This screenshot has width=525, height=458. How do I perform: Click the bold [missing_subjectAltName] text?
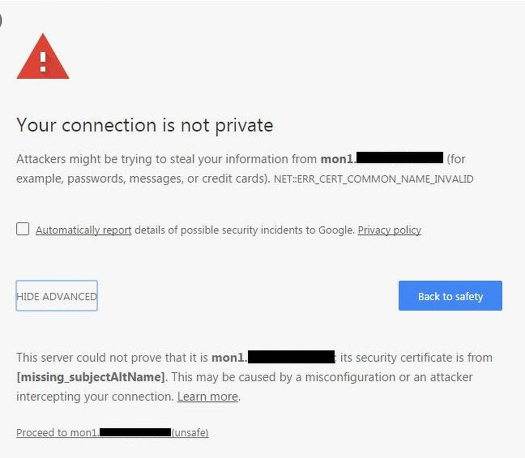coord(91,377)
